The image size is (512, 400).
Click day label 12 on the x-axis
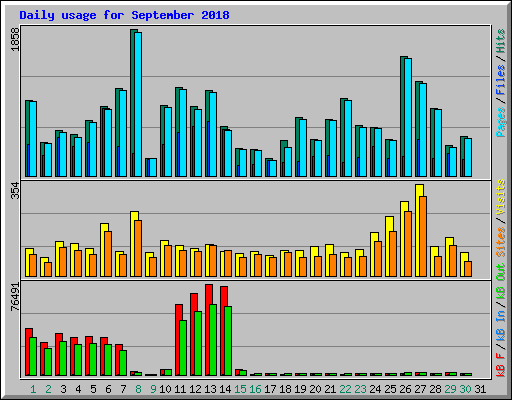coord(195,389)
